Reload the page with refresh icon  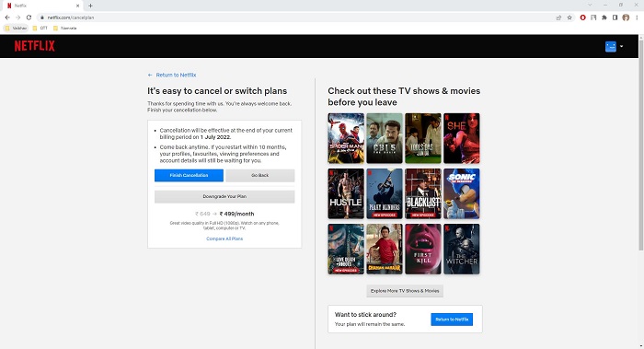pyautogui.click(x=29, y=17)
